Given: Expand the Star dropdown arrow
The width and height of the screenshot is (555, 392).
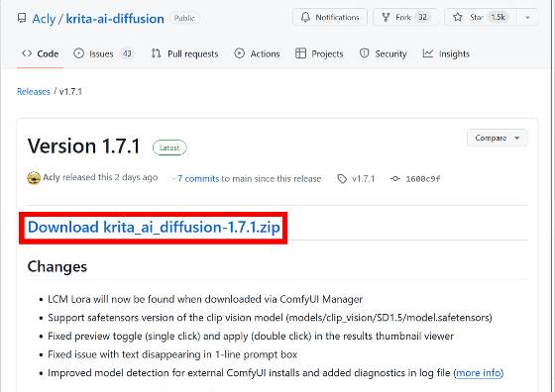Looking at the screenshot, I should 527,17.
